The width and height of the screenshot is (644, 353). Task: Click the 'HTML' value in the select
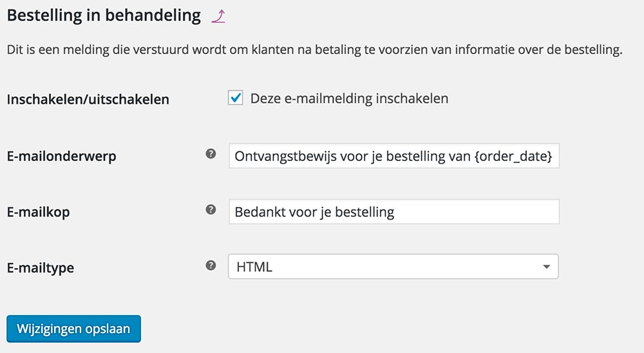tap(254, 266)
